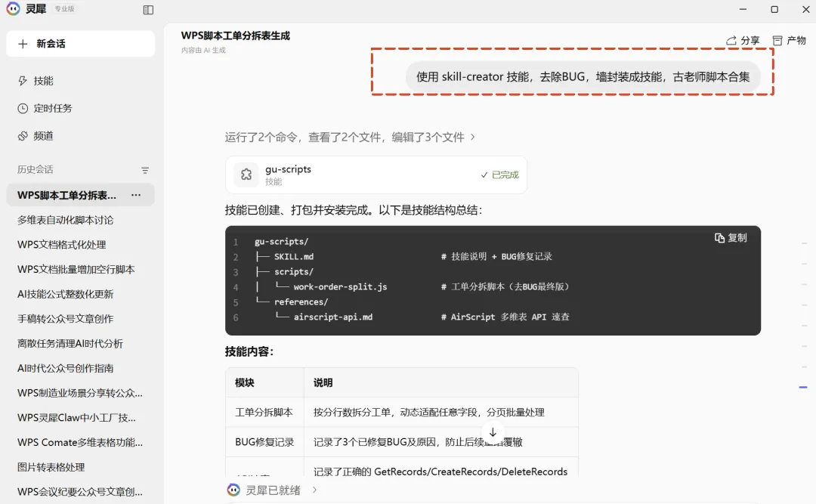This screenshot has width=816, height=504.
Task: Open WPS会议纪要公众号文章创 conversation
Action: [81, 492]
